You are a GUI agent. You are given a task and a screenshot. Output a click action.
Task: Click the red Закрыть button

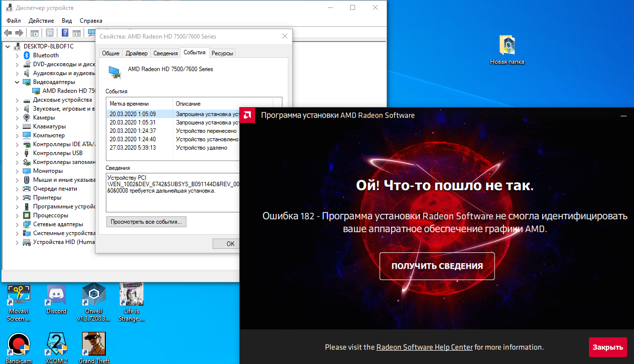608,347
